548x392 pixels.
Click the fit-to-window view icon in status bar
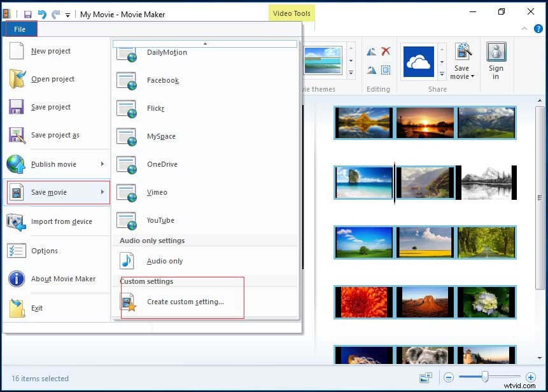pos(425,377)
